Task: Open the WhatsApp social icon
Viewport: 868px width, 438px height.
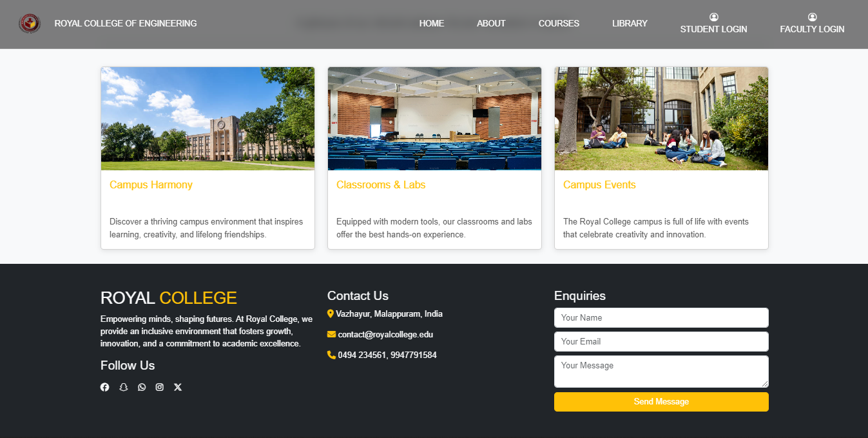Action: [x=142, y=387]
